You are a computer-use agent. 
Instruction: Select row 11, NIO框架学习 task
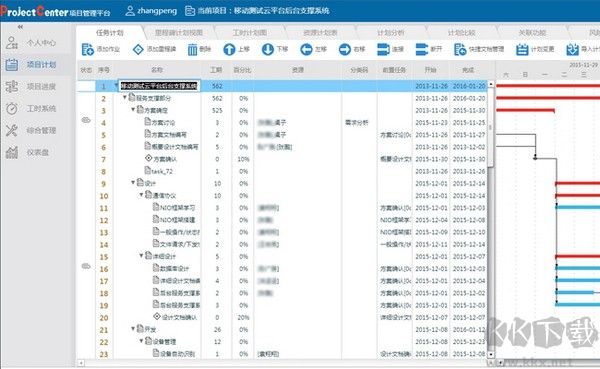(282, 208)
